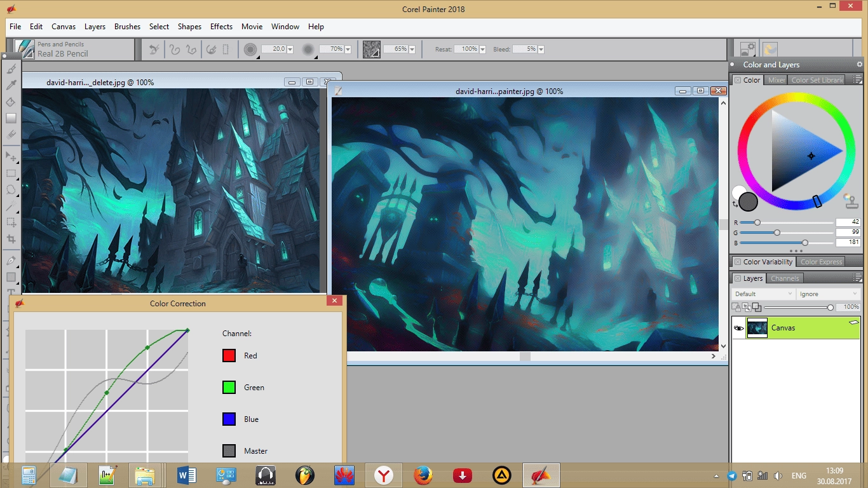Screen dimensions: 868x488
Task: Select the Paint Bucket tool
Action: tap(11, 102)
